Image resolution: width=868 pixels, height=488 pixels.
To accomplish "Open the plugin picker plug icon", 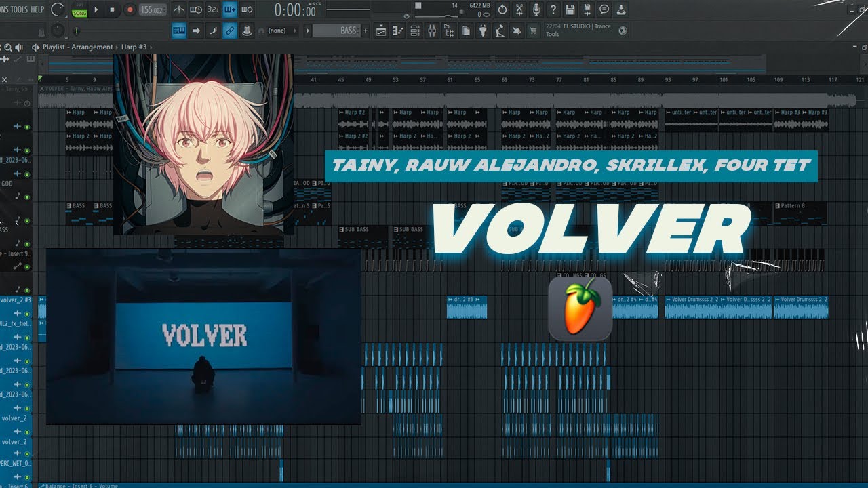I will 482,31.
